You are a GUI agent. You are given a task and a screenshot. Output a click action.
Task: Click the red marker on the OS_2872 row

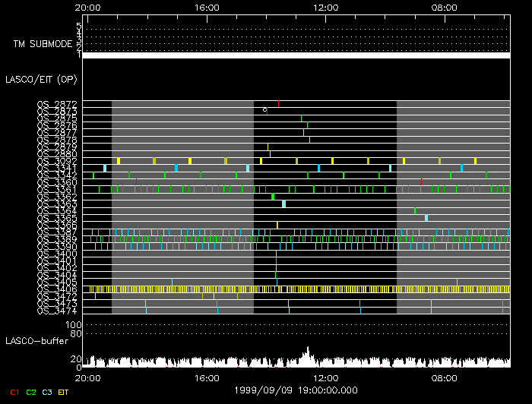pos(279,103)
